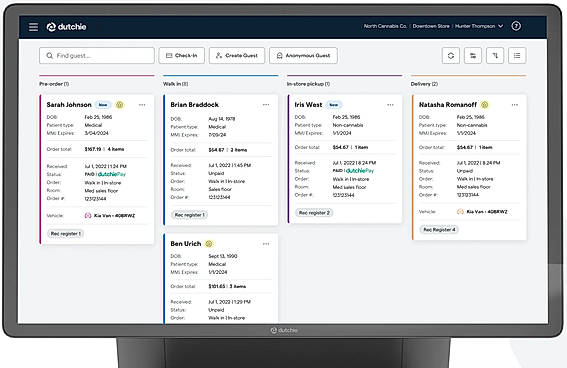Open Sarah Johnson card options menu

pyautogui.click(x=142, y=105)
